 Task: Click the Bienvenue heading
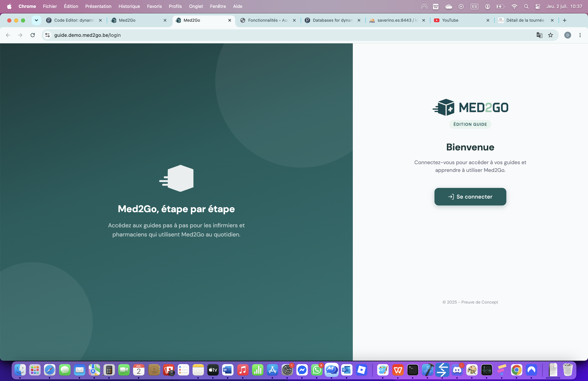(x=470, y=147)
